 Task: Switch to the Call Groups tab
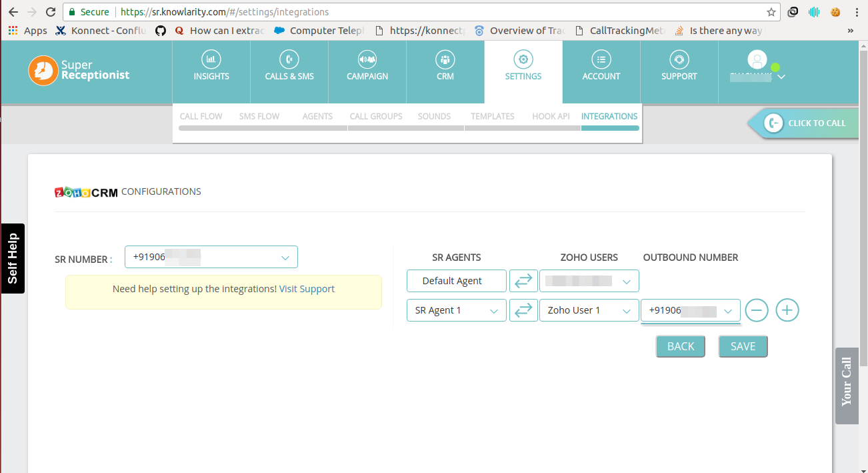tap(376, 116)
